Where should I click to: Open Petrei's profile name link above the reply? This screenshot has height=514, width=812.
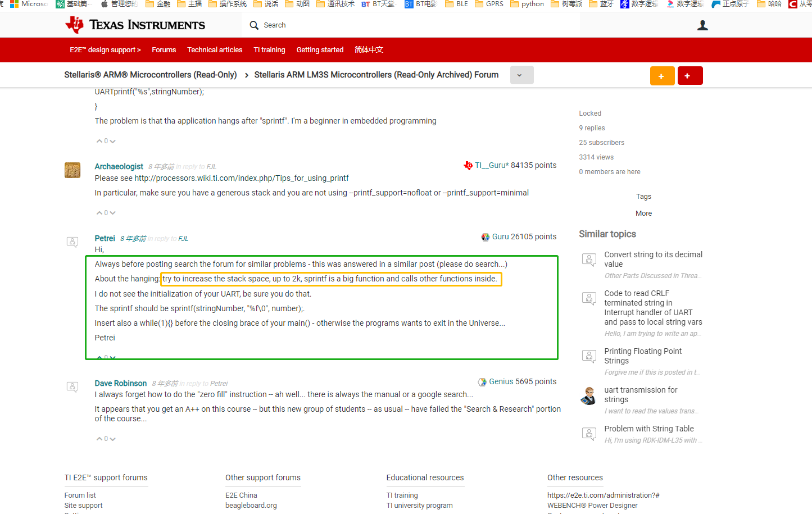click(x=105, y=238)
